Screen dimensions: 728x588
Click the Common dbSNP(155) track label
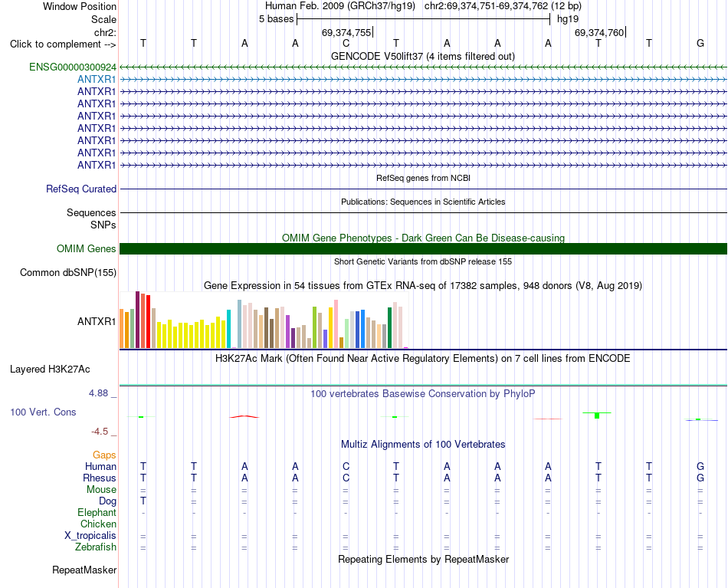click(67, 273)
